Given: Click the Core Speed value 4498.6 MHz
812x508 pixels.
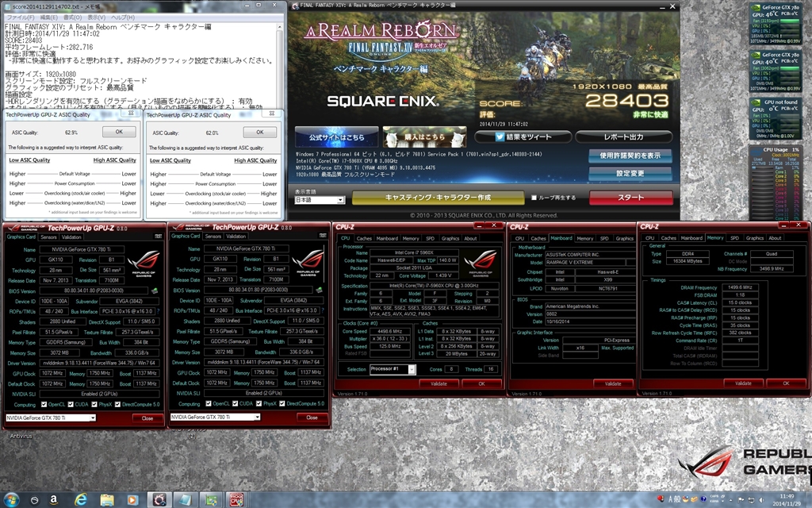Looking at the screenshot, I should [389, 331].
